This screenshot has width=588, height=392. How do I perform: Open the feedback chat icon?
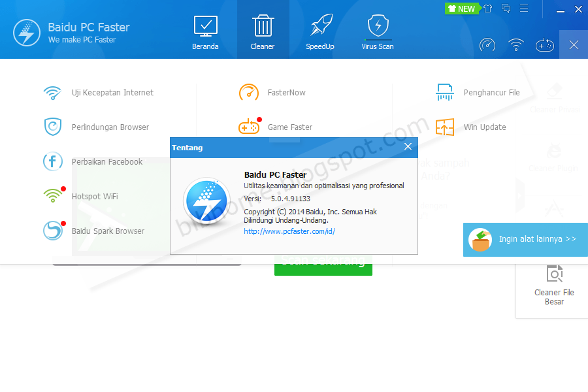(x=506, y=8)
